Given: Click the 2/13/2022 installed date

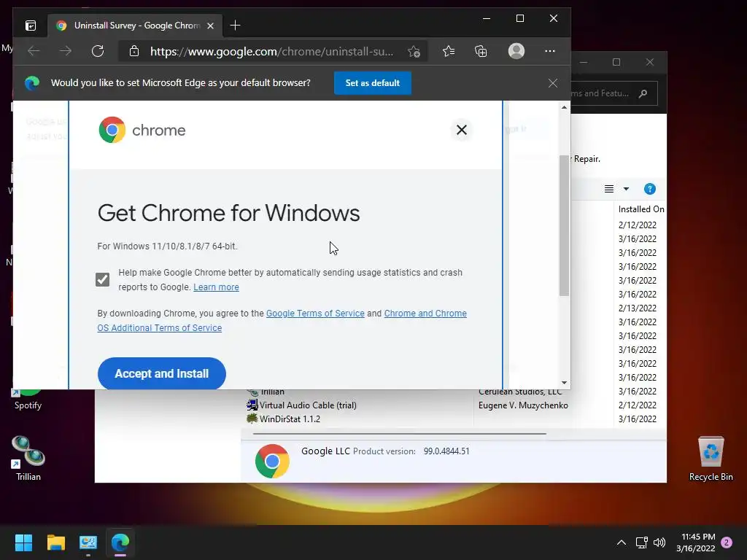Looking at the screenshot, I should [x=638, y=308].
